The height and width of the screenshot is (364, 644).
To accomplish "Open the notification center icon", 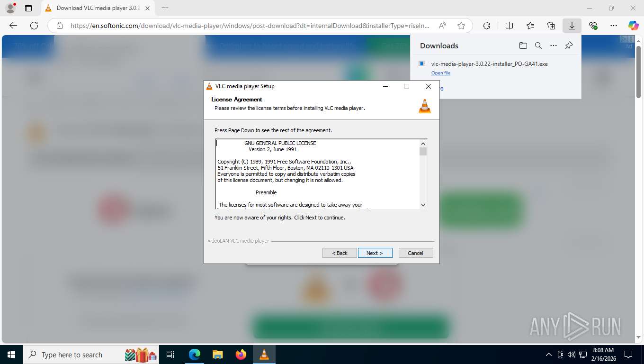I will tap(628, 355).
